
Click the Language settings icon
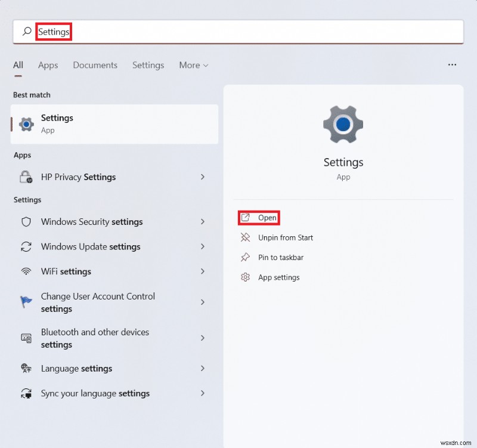click(26, 368)
